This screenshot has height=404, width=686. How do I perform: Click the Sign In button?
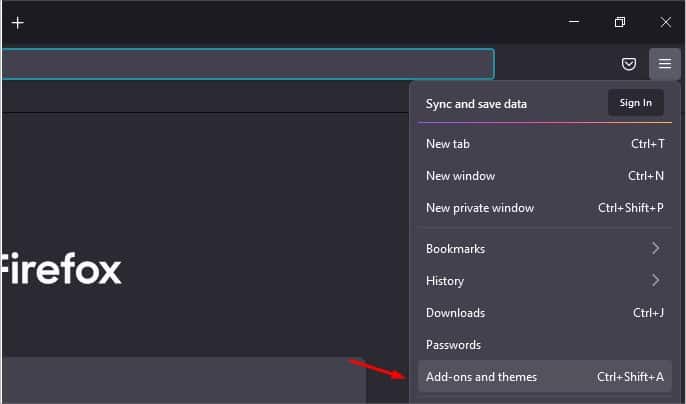pyautogui.click(x=636, y=103)
